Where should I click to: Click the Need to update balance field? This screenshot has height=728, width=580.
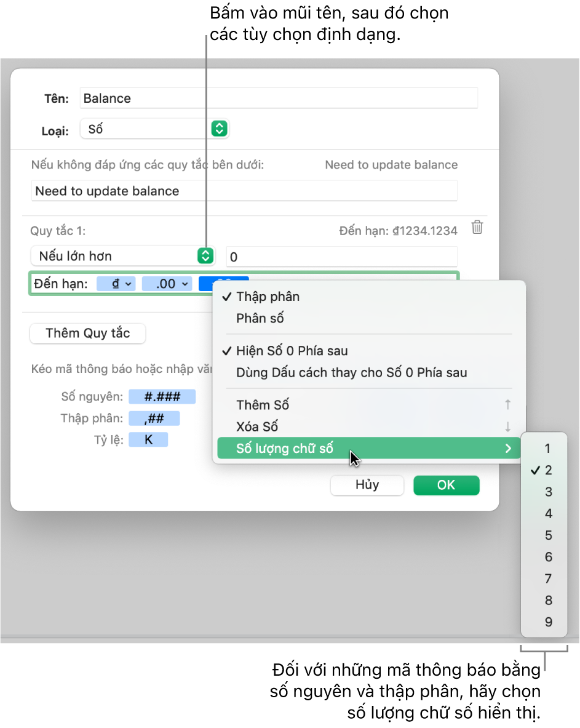[x=244, y=191]
